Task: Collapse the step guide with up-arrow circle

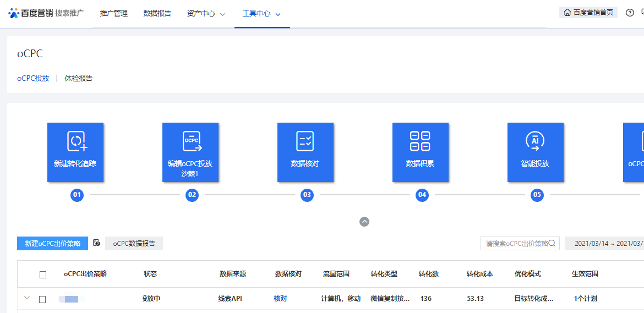Action: [364, 222]
